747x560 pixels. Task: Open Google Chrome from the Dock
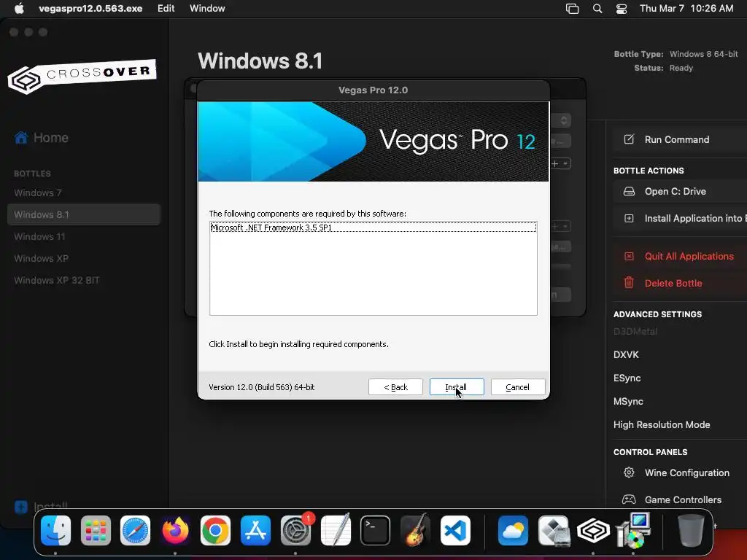coord(215,531)
